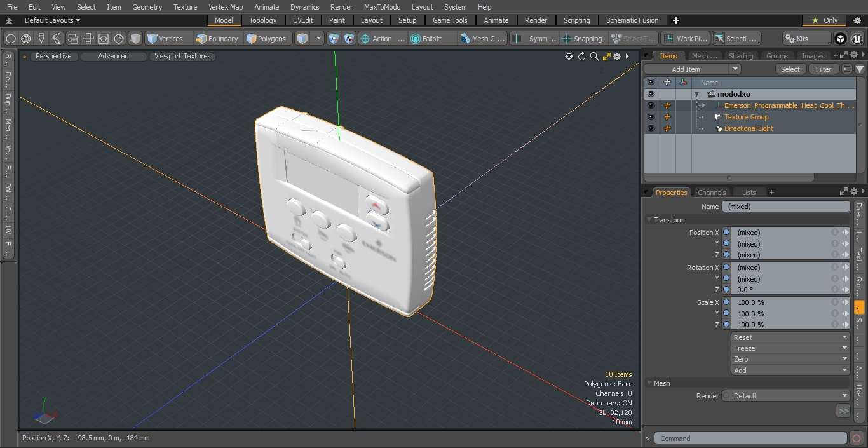Change the Perspective view type button
This screenshot has width=868, height=448.
click(x=53, y=56)
